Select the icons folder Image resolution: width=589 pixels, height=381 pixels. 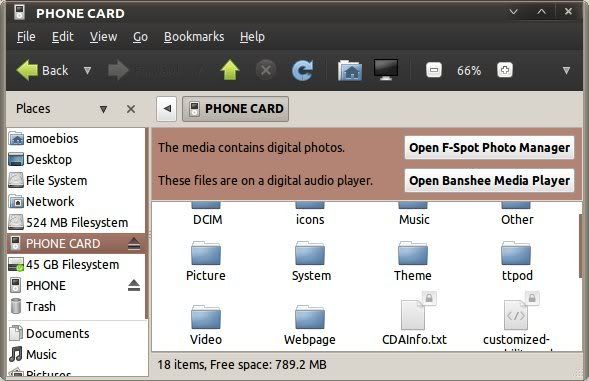click(310, 213)
